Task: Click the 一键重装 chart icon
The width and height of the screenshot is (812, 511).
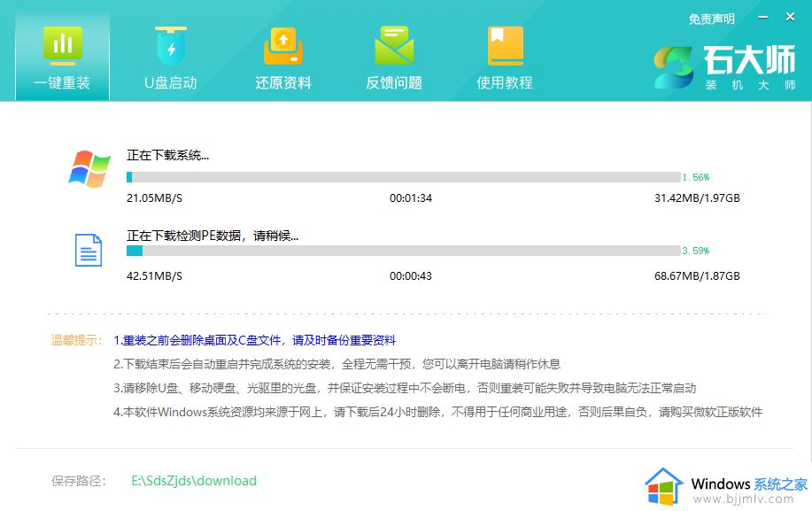Action: pos(63,45)
